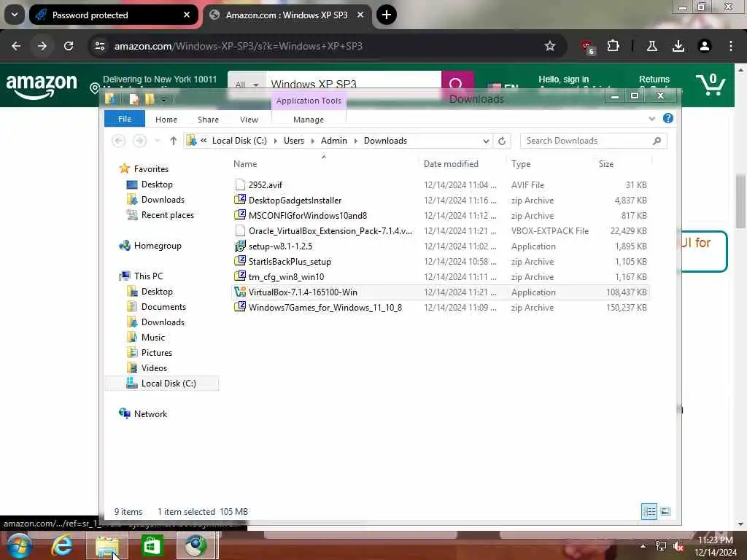
Task: Open the Amazon cart icon
Action: (711, 85)
